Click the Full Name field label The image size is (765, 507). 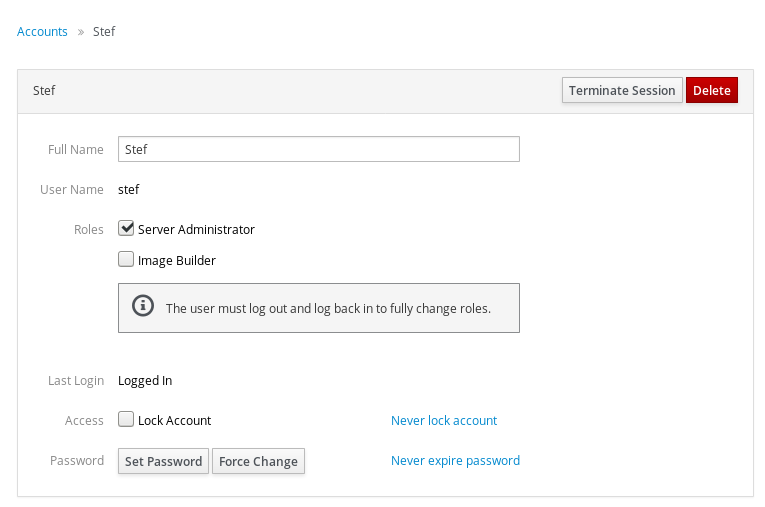[x=75, y=149]
